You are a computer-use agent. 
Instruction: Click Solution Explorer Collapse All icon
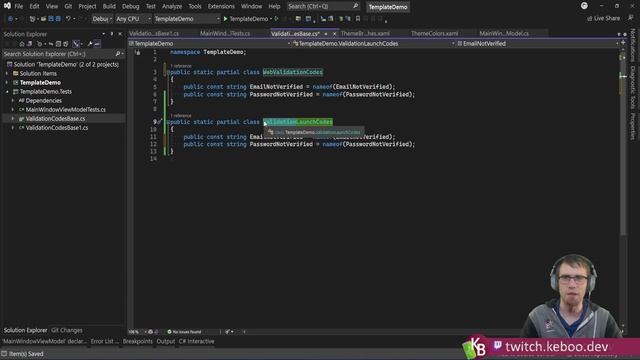tap(58, 44)
